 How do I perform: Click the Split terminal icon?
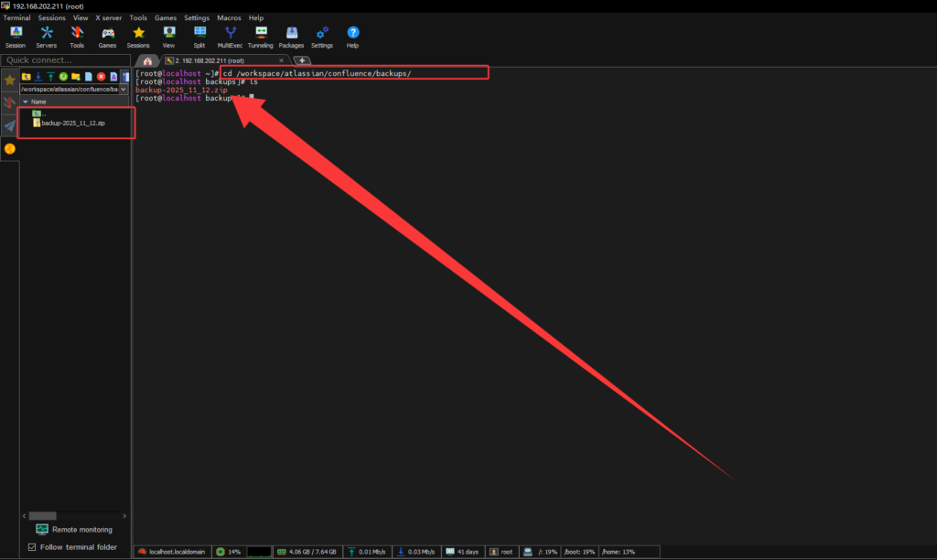pos(199,36)
